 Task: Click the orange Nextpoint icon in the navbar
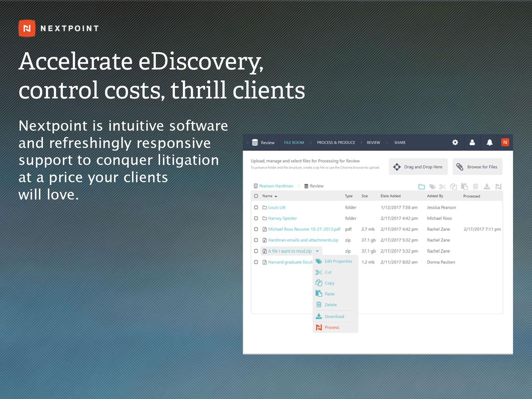tap(505, 142)
